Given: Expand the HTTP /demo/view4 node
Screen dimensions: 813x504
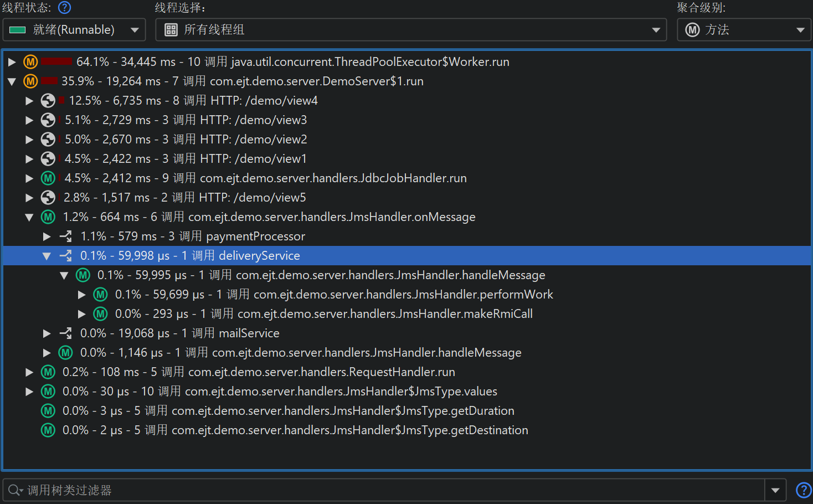Looking at the screenshot, I should [x=29, y=101].
